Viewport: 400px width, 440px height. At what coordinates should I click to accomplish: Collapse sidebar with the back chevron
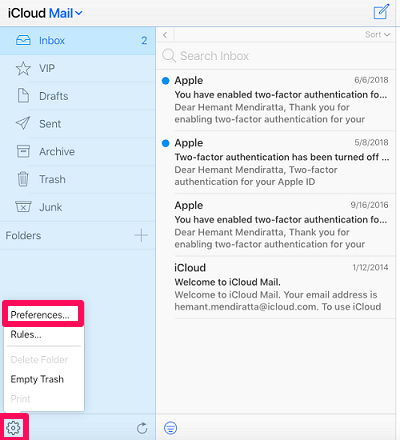coord(165,35)
